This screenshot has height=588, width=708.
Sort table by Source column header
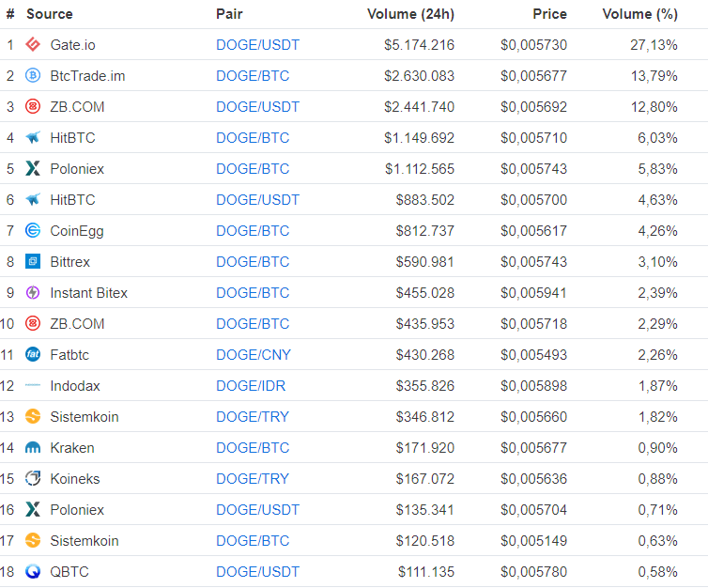pyautogui.click(x=49, y=14)
